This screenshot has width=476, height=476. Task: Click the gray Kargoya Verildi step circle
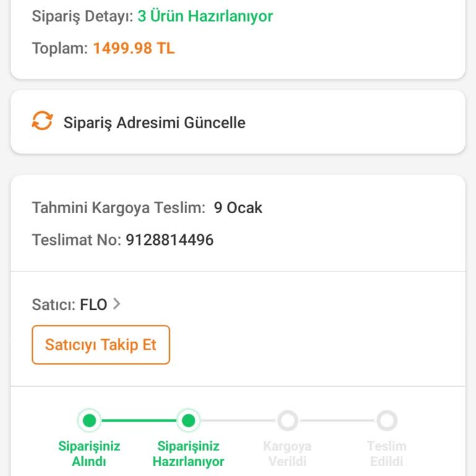click(x=288, y=421)
